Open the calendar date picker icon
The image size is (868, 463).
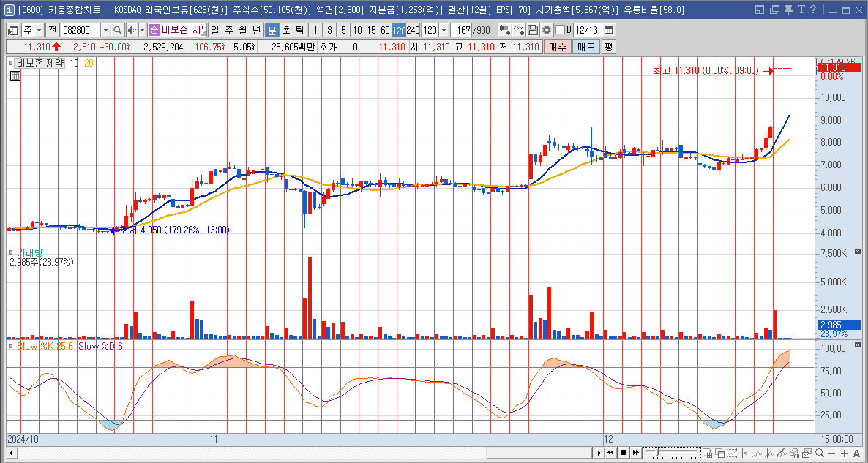(609, 31)
